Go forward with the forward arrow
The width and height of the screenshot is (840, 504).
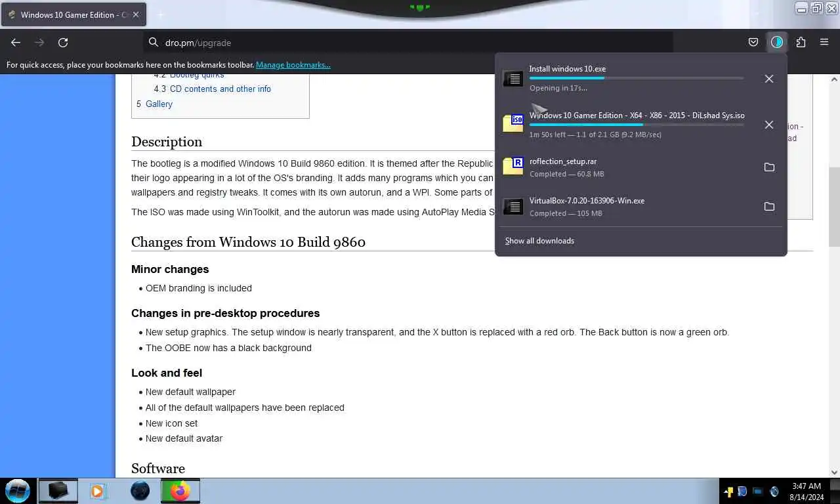coord(39,43)
